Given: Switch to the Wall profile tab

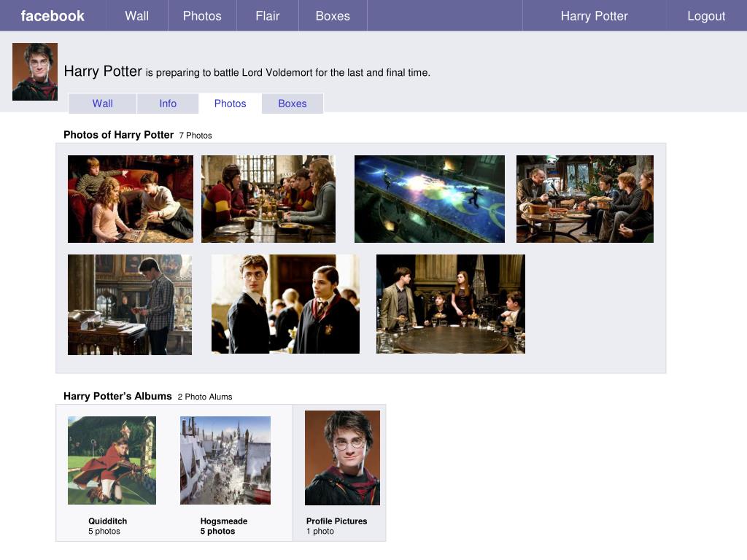Looking at the screenshot, I should (x=102, y=104).
